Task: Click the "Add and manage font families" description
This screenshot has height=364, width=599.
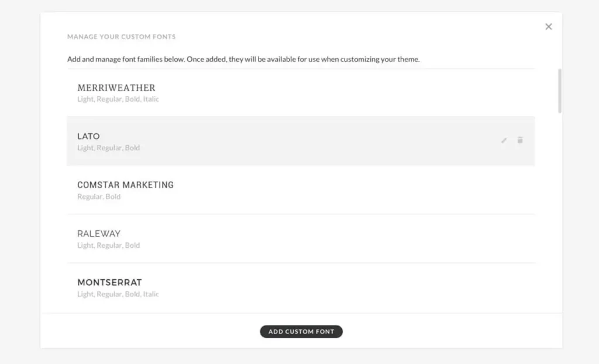Action: [243, 59]
